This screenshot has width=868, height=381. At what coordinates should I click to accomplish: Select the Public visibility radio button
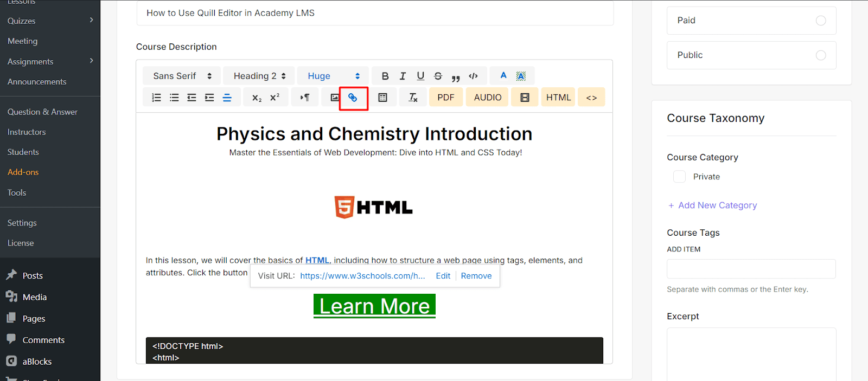point(819,55)
